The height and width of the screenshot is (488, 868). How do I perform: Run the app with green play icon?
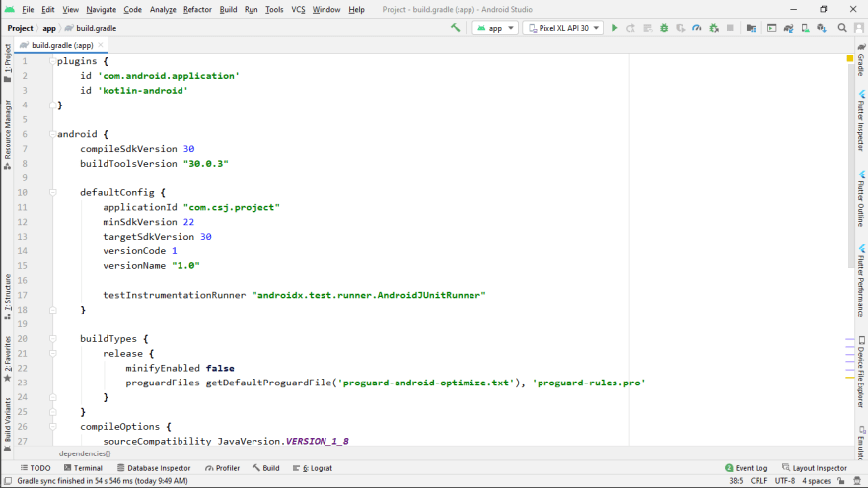tap(614, 28)
